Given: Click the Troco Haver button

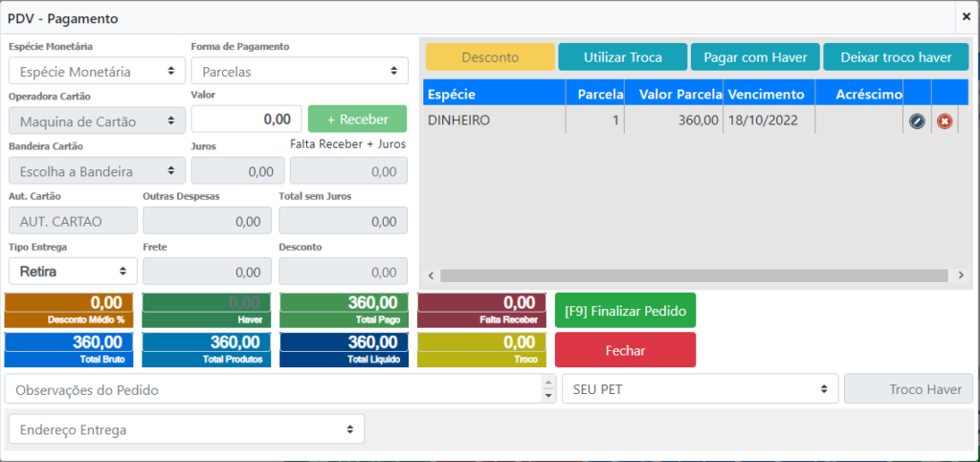Looking at the screenshot, I should tap(907, 389).
